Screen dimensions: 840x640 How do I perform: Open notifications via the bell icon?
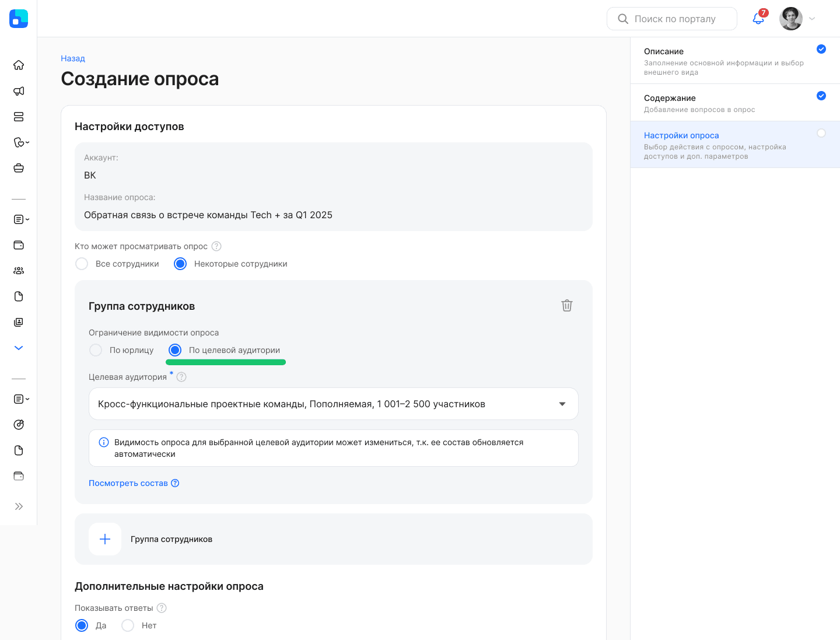click(758, 19)
